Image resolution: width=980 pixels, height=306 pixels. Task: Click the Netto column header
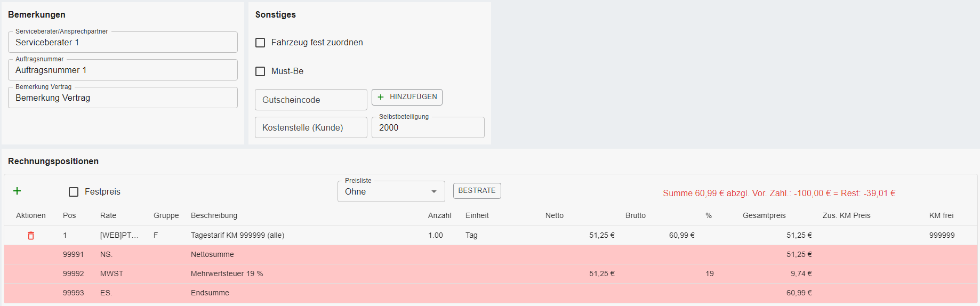[x=554, y=216]
